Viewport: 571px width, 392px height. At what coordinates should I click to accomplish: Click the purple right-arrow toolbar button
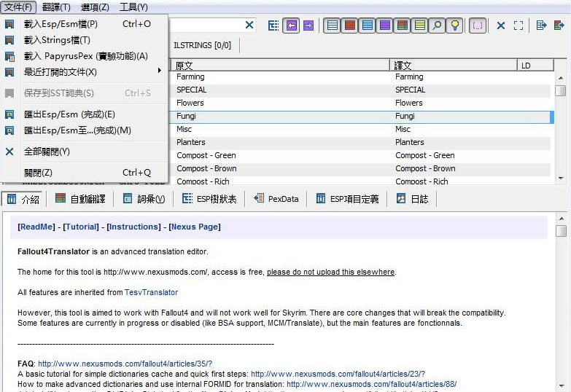tap(308, 26)
